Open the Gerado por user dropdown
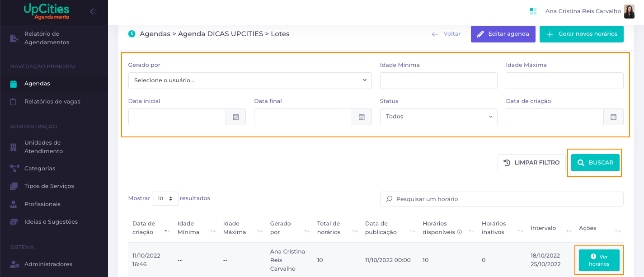 coord(250,80)
